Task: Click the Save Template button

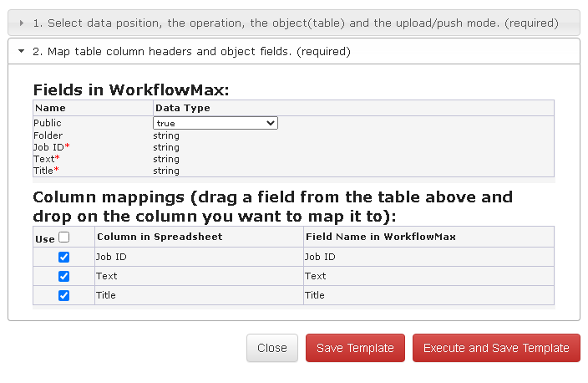Action: pos(355,348)
